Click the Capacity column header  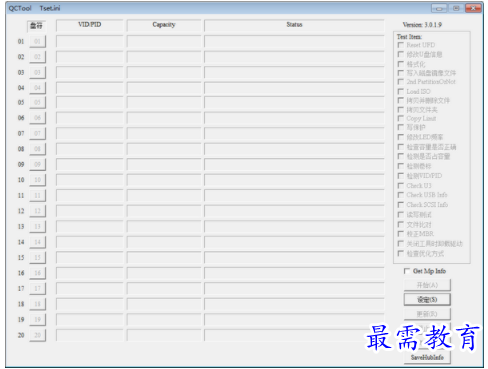tap(164, 25)
